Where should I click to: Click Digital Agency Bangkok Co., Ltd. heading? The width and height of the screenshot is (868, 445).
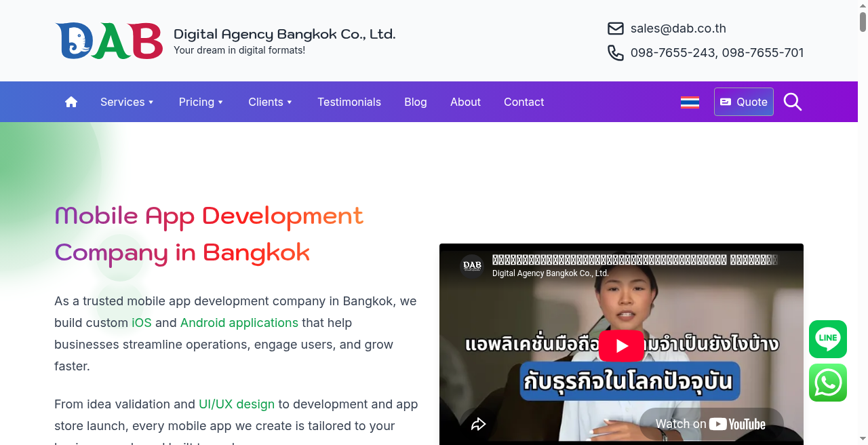pos(285,34)
